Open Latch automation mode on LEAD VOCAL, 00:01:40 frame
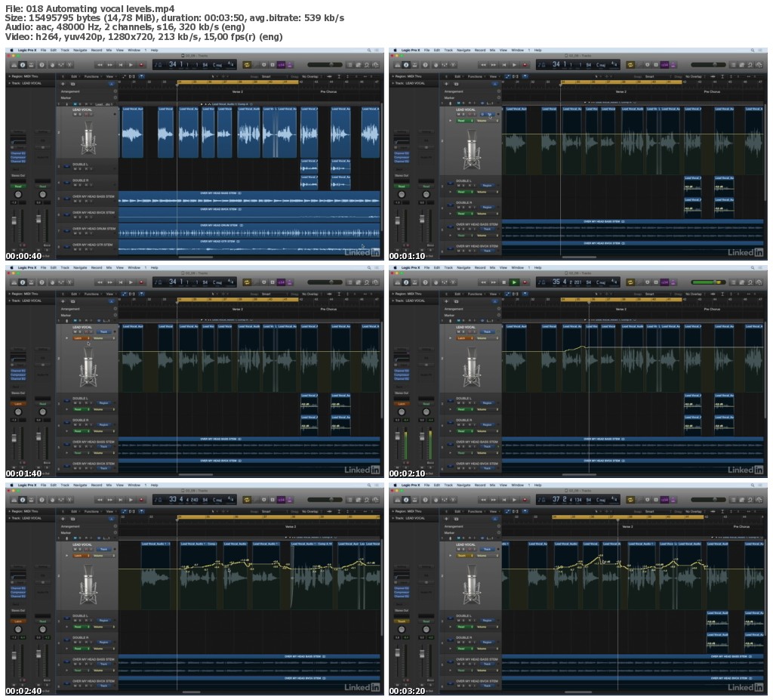The image size is (773, 700). click(82, 338)
